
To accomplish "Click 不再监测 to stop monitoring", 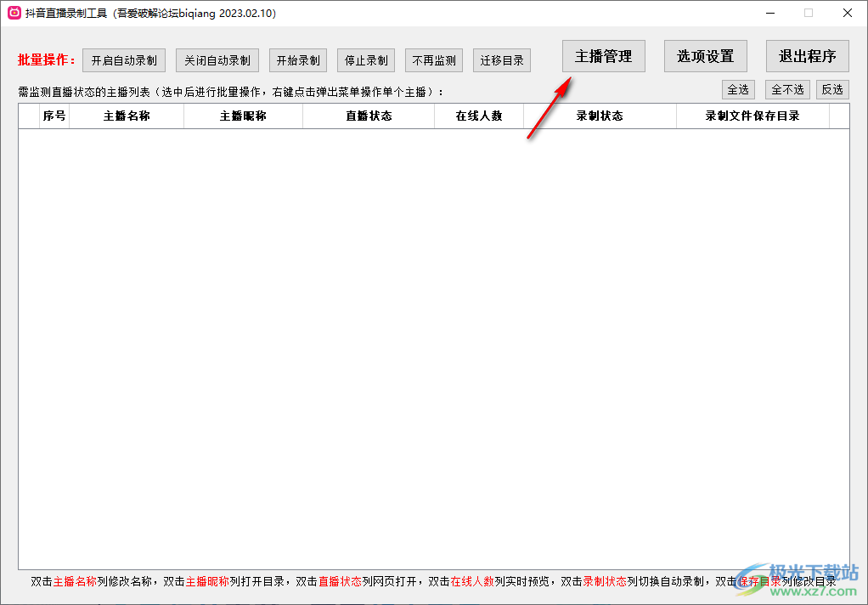I will (434, 59).
